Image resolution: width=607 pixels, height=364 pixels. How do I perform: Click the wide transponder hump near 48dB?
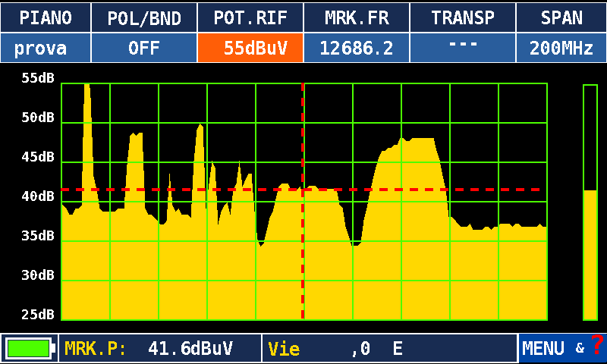[x=407, y=190]
